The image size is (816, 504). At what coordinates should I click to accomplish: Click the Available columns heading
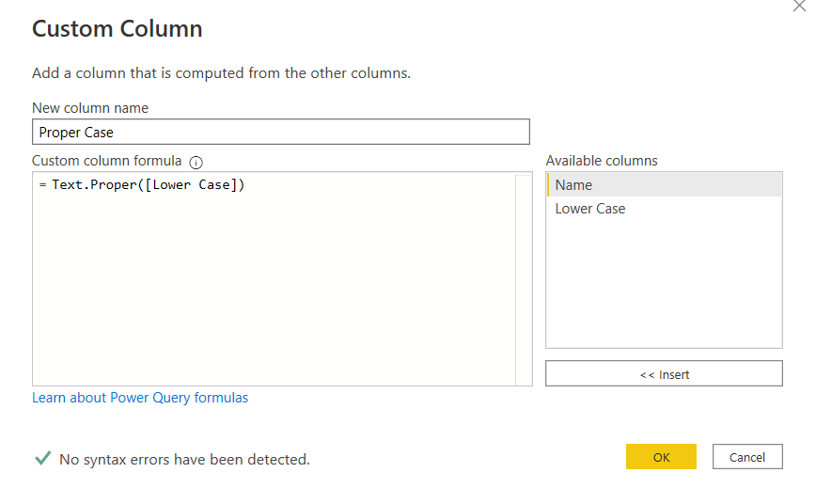(602, 161)
